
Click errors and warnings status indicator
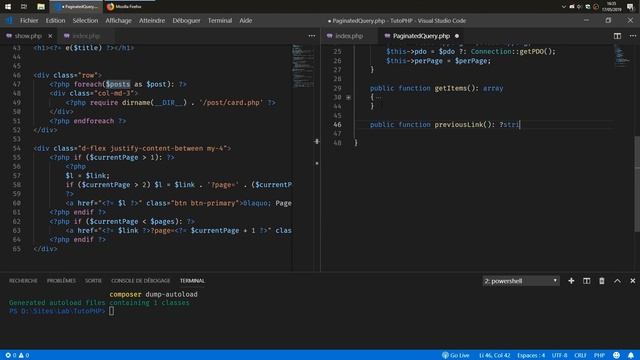click(17, 355)
